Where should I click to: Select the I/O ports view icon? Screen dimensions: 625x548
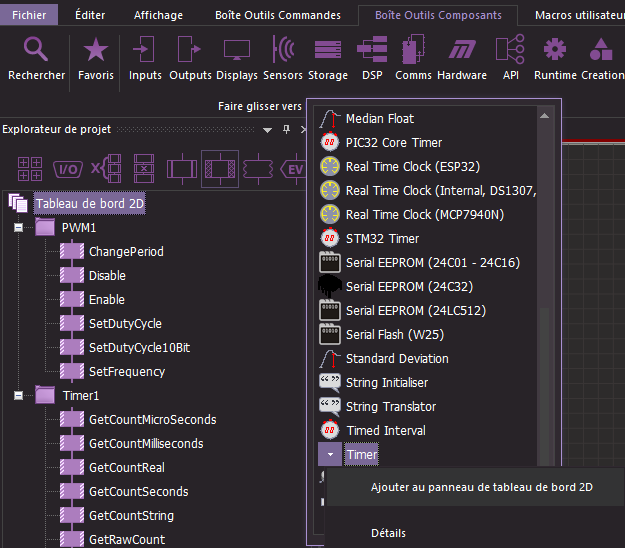pyautogui.click(x=67, y=169)
